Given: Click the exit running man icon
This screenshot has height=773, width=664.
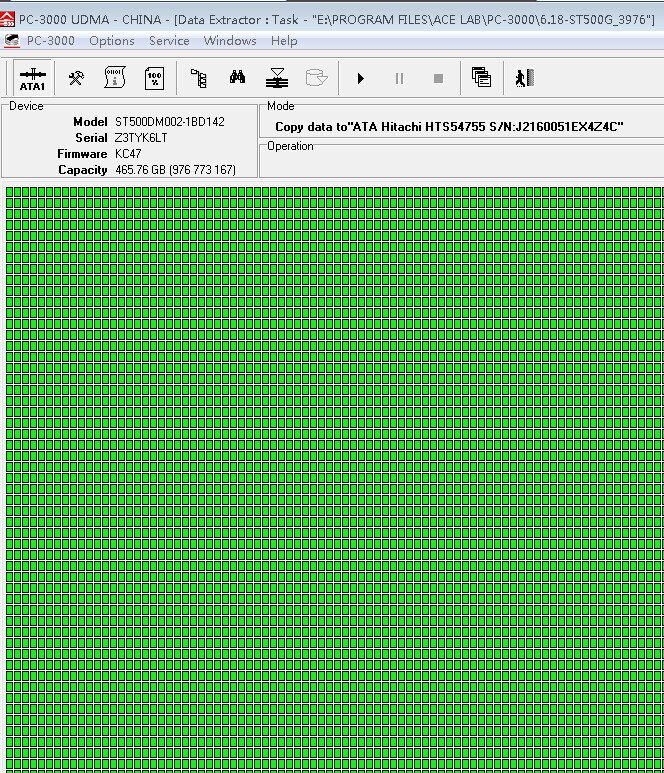Looking at the screenshot, I should [523, 78].
